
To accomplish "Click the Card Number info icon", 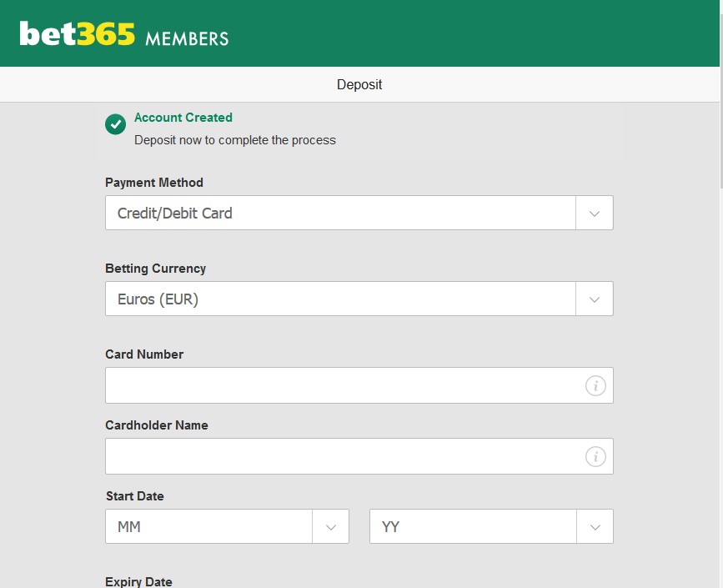I will tap(595, 385).
